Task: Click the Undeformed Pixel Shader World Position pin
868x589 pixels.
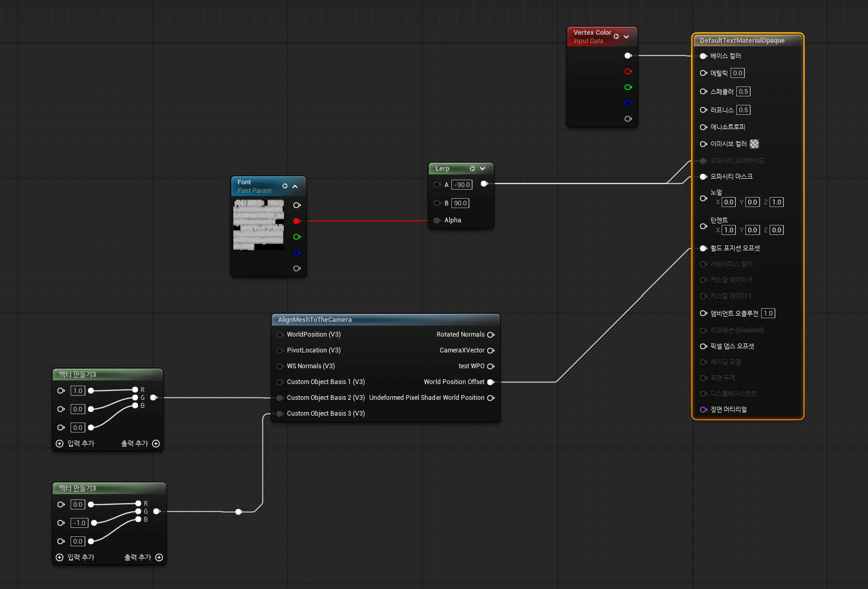Action: [491, 398]
